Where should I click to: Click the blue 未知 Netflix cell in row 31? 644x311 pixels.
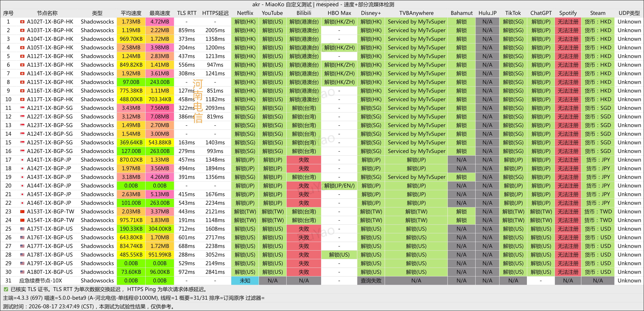tap(245, 280)
